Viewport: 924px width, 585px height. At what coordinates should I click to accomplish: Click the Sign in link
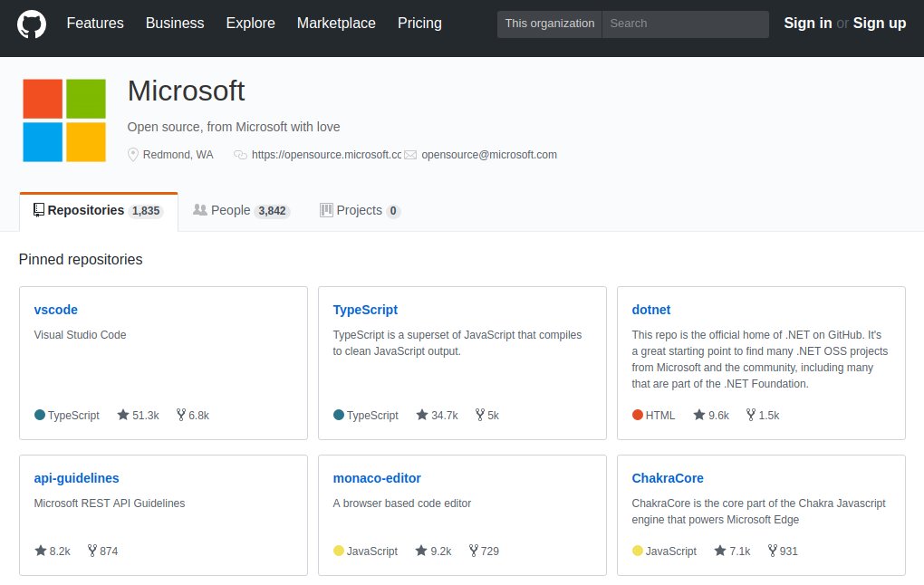(807, 23)
